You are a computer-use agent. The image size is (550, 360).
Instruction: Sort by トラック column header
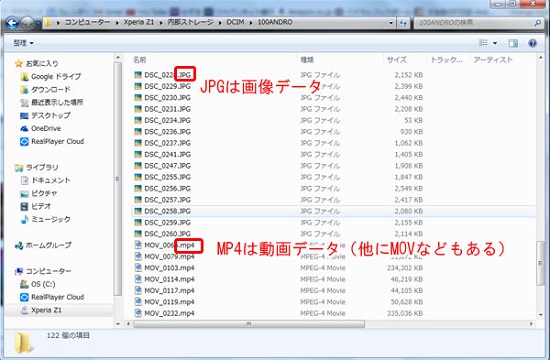(446, 60)
